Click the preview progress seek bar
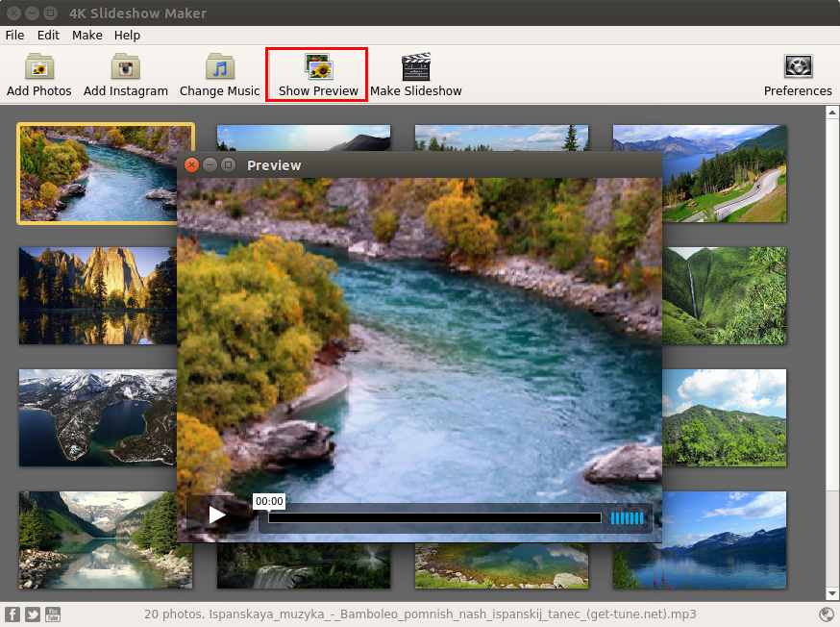Image resolution: width=840 pixels, height=627 pixels. [x=434, y=517]
